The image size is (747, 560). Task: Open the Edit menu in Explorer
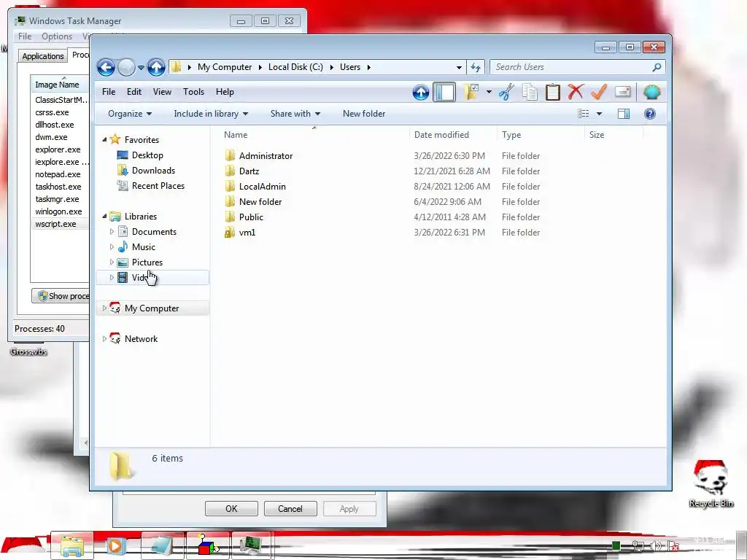pyautogui.click(x=134, y=92)
